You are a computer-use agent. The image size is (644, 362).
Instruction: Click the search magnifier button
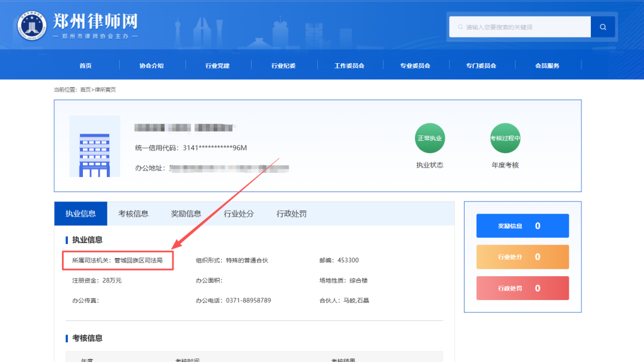click(602, 27)
